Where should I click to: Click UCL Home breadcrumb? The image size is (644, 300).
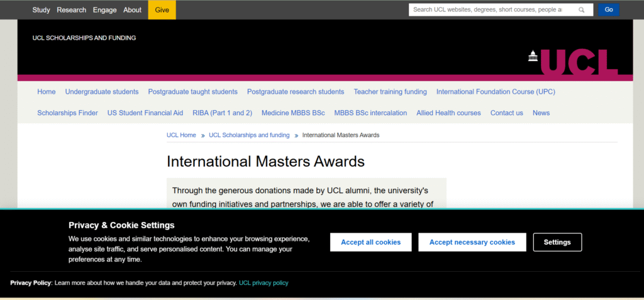(x=181, y=135)
